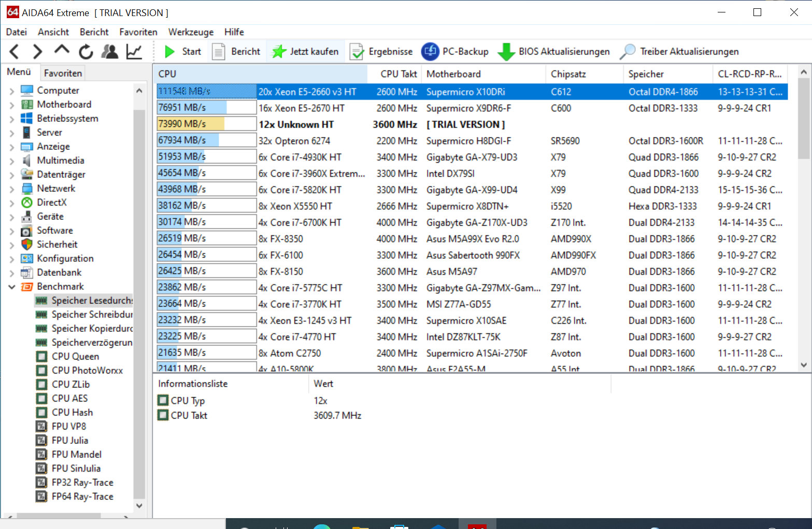Open the Werkzeuge menu
Viewport: 812px width, 529px height.
[x=191, y=32]
